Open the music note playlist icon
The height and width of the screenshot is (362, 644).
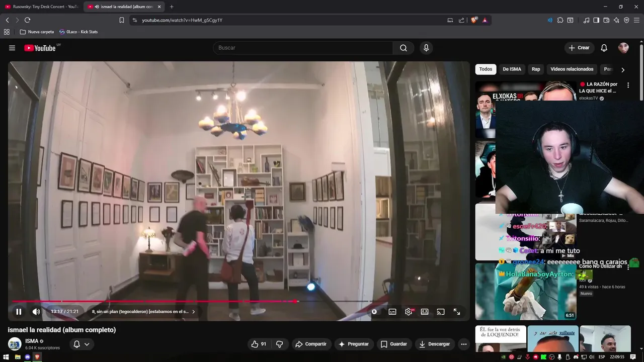tap(586, 20)
